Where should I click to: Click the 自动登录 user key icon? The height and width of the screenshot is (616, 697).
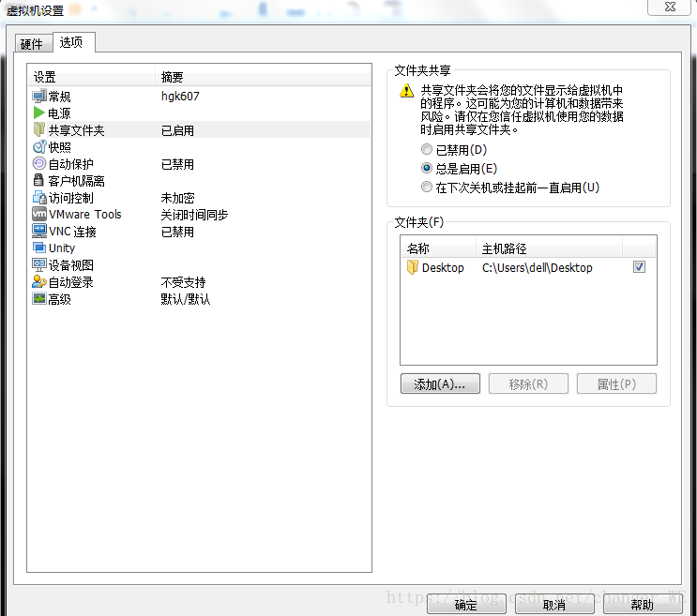(x=39, y=281)
